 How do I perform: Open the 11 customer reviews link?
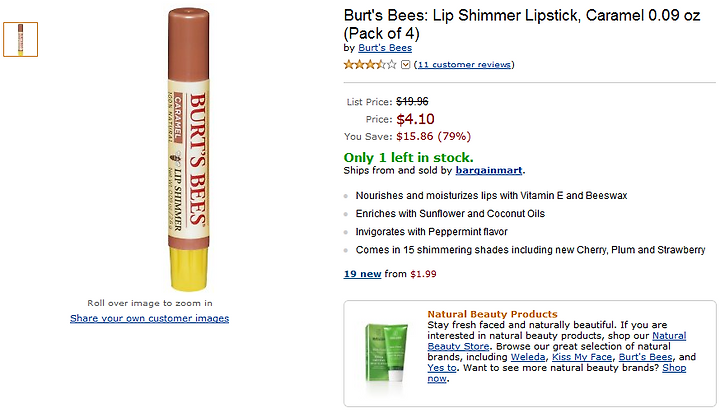coord(464,65)
